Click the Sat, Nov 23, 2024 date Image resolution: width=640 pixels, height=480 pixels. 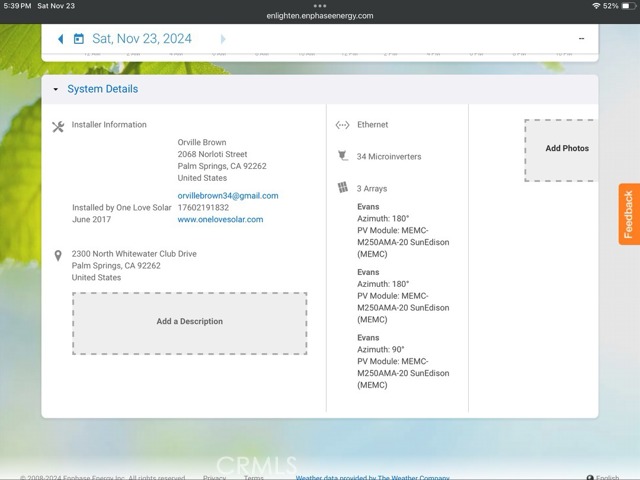pos(141,39)
